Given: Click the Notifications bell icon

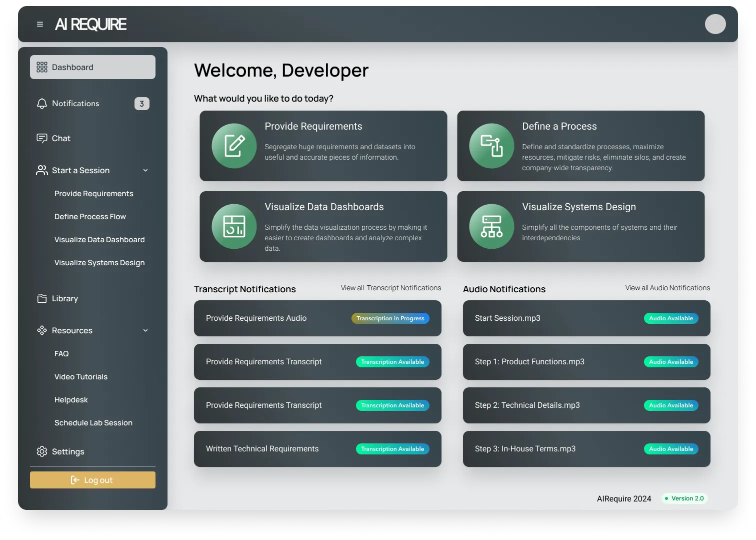Looking at the screenshot, I should coord(42,104).
